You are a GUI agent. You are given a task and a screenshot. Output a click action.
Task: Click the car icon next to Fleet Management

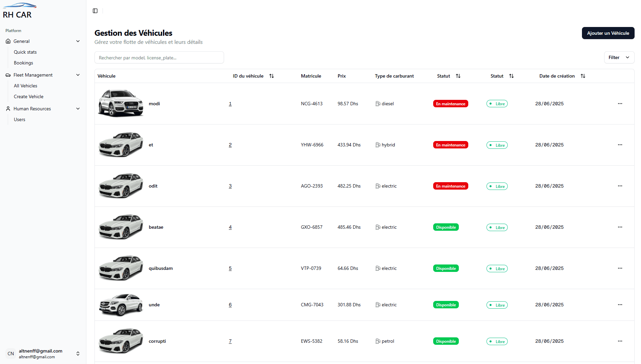click(8, 75)
